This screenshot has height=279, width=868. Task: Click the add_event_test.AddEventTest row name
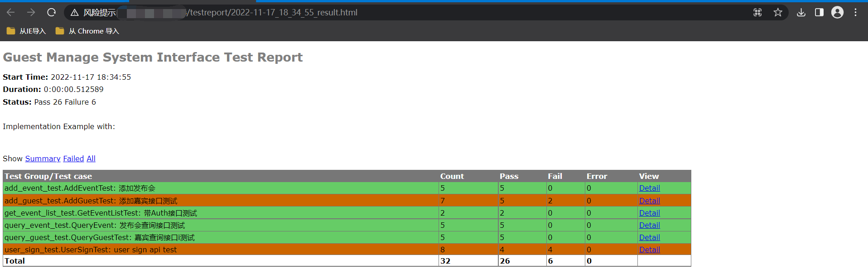(x=80, y=188)
